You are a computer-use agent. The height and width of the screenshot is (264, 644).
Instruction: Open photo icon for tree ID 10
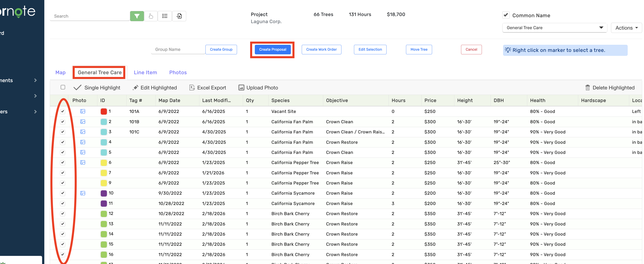pos(83,193)
